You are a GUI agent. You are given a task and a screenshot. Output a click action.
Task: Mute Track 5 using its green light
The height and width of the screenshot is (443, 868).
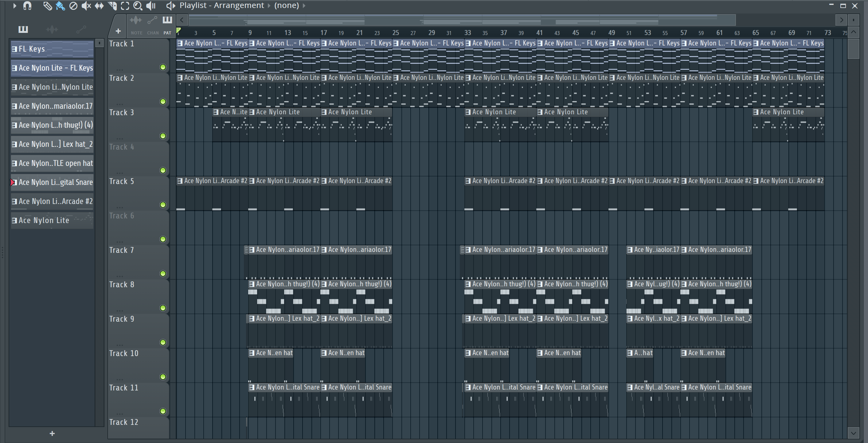point(163,205)
